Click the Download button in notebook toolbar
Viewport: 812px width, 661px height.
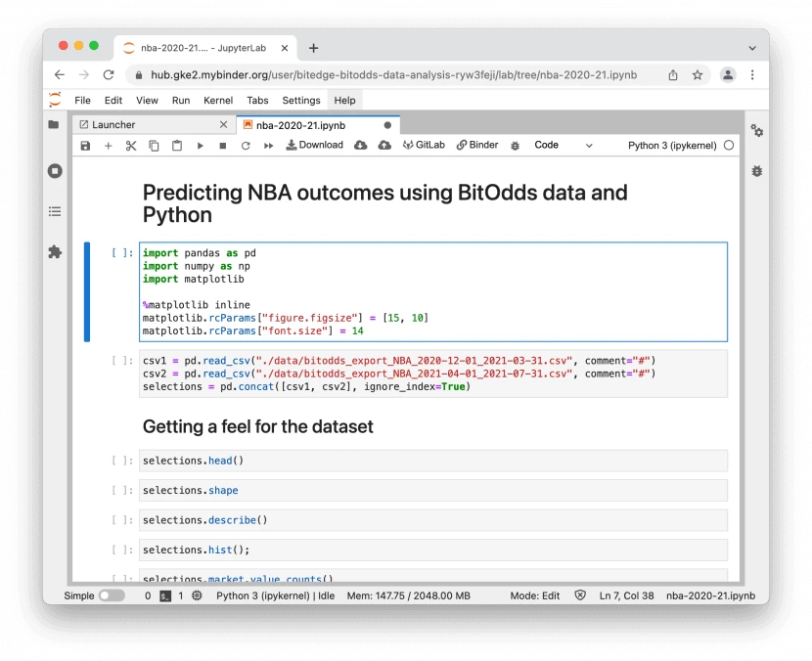tap(315, 145)
